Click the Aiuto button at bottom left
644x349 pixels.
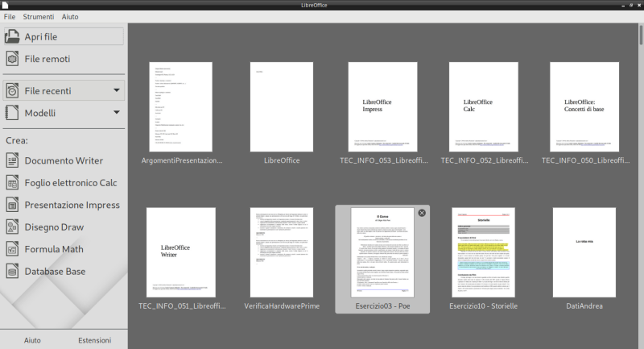(x=32, y=340)
